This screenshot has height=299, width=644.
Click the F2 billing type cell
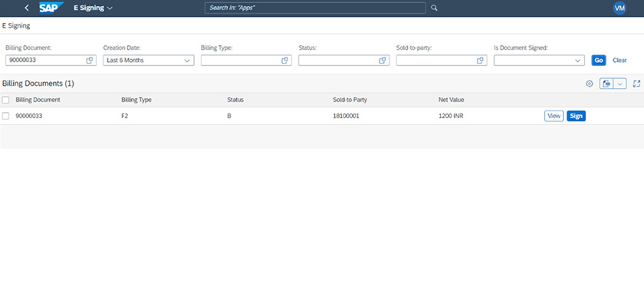[124, 117]
